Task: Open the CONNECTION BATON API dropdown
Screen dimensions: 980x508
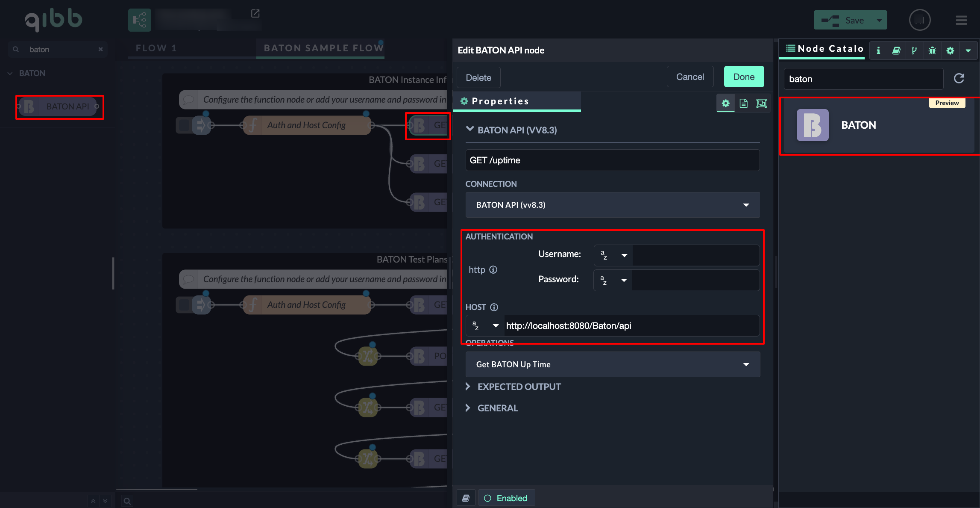Action: (x=612, y=205)
